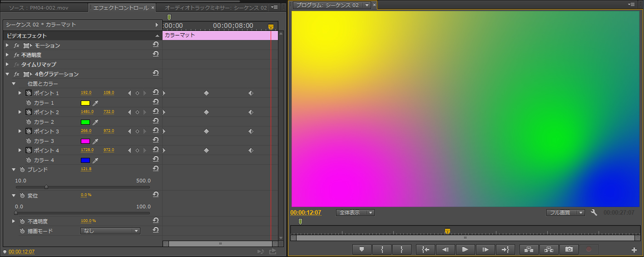The image size is (644, 257).
Task: Click the Lift button
Action: [x=529, y=249]
